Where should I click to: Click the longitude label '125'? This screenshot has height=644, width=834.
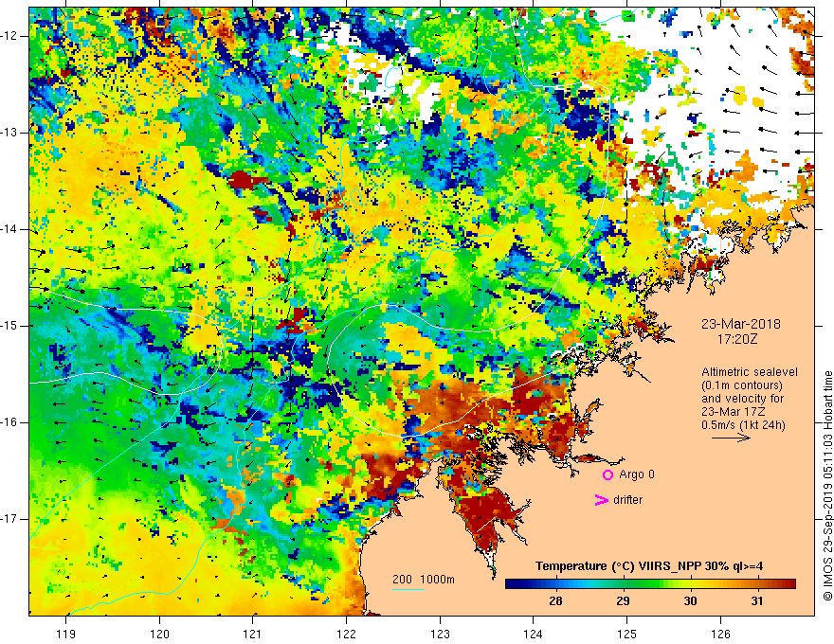(x=626, y=634)
